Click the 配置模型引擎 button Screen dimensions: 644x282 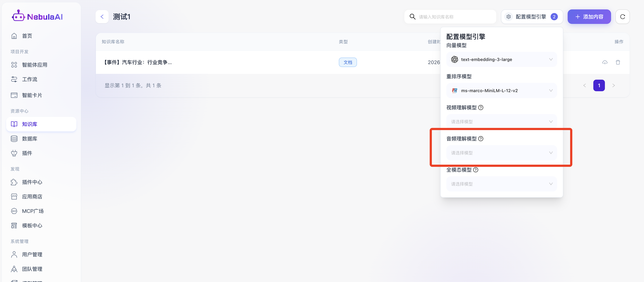pos(531,17)
